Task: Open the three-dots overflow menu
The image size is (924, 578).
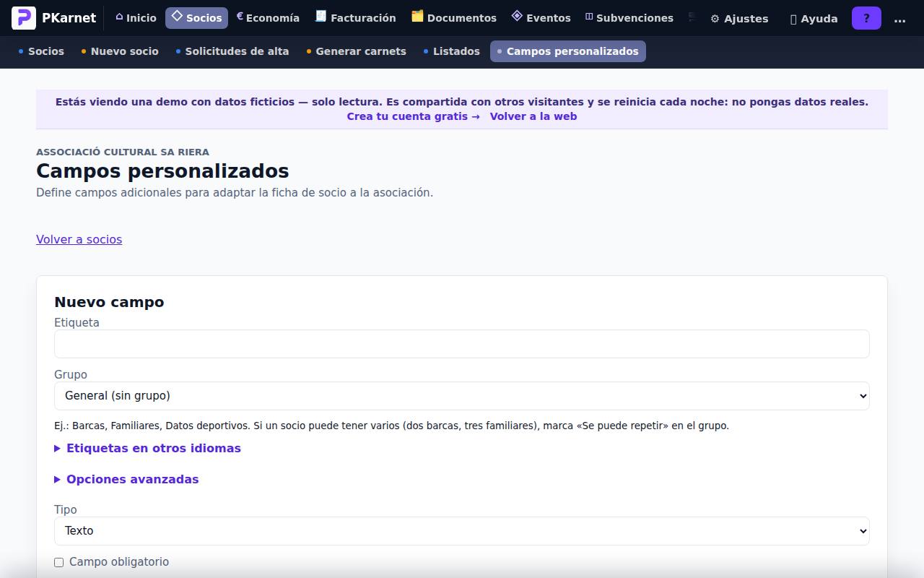Action: coord(899,19)
